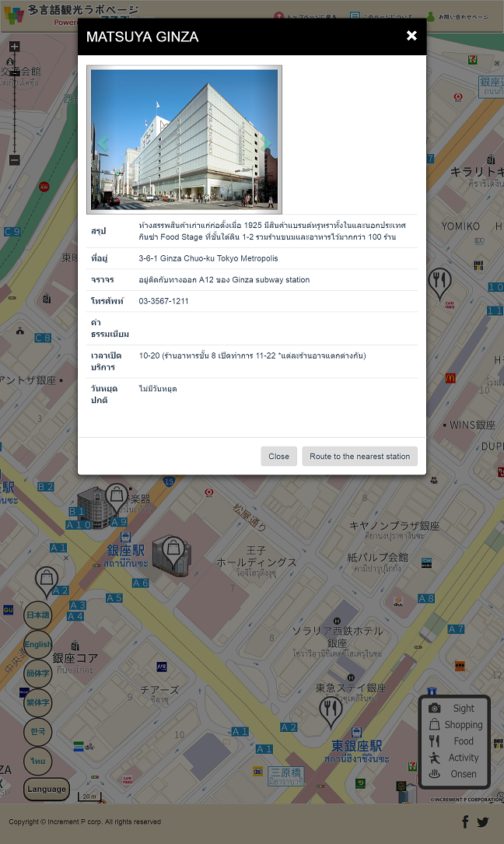Select 繁體字 language button
The width and height of the screenshot is (504, 844).
(37, 702)
